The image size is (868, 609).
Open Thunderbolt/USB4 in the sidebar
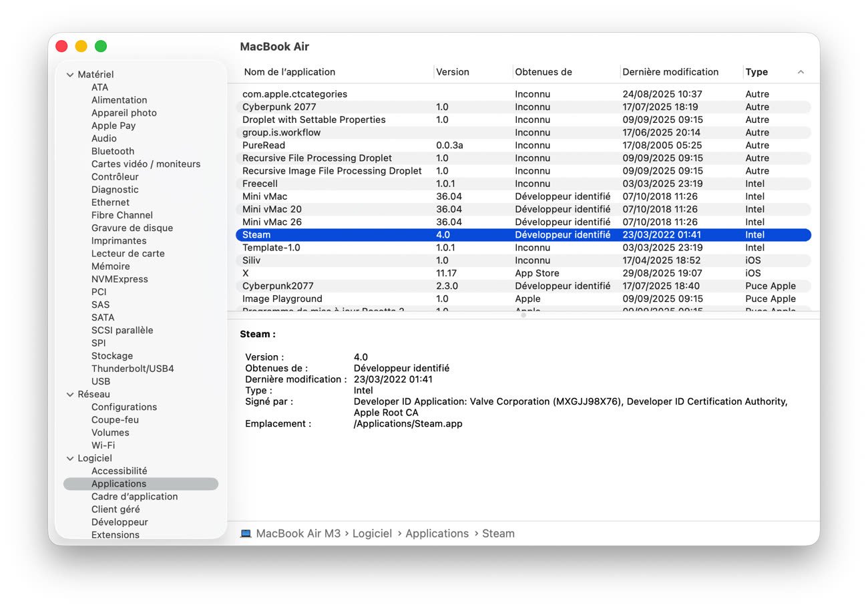tap(132, 369)
